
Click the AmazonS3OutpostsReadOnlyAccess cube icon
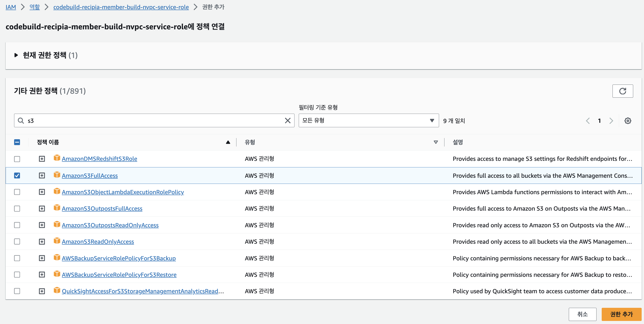pyautogui.click(x=57, y=224)
